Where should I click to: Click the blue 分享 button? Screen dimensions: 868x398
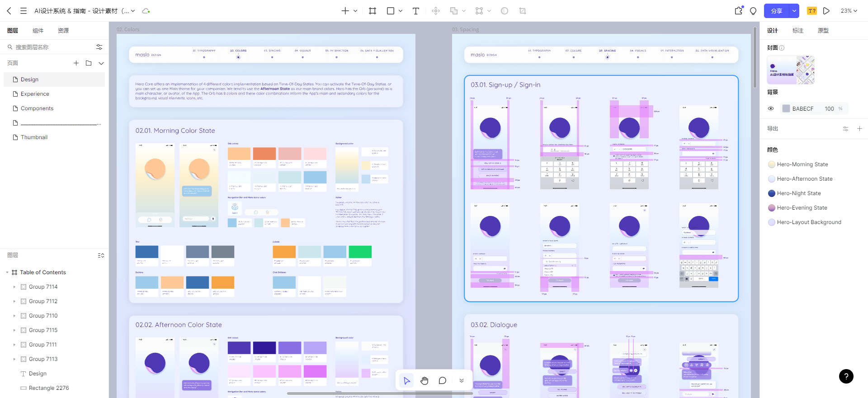click(x=777, y=11)
